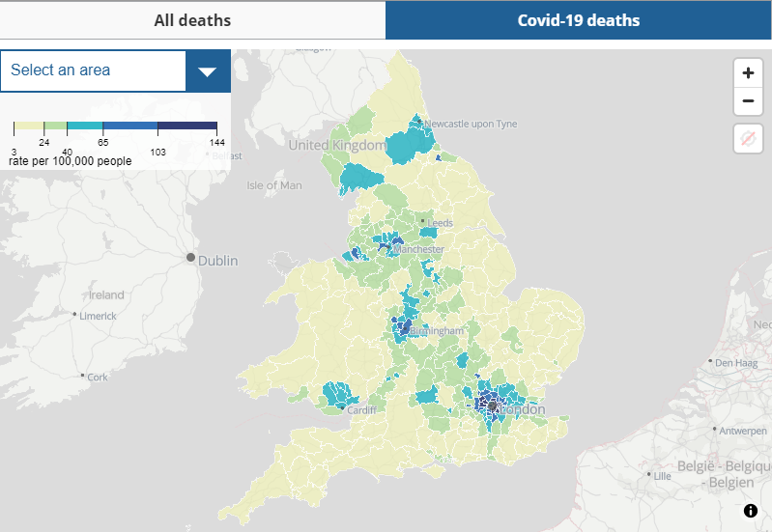Viewport: 772px width, 532px height.
Task: Open the Select an area combo box
Action: coord(93,70)
